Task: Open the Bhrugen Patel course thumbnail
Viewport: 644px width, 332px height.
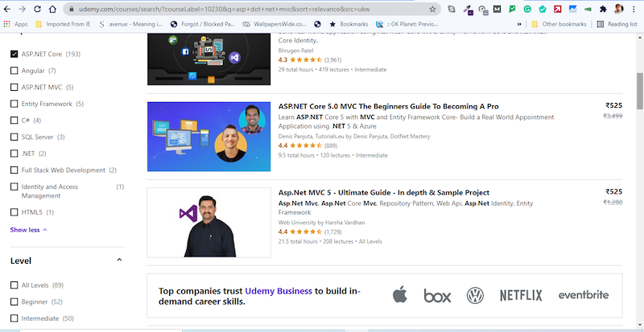Action: (208, 59)
